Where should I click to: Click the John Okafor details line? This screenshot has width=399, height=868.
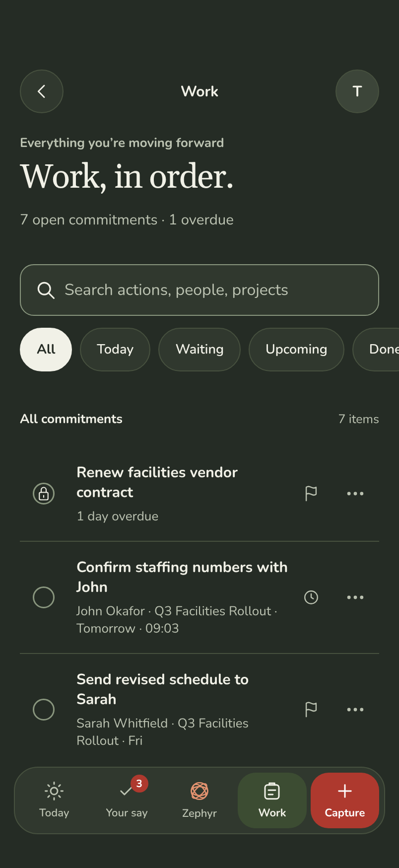click(x=177, y=620)
